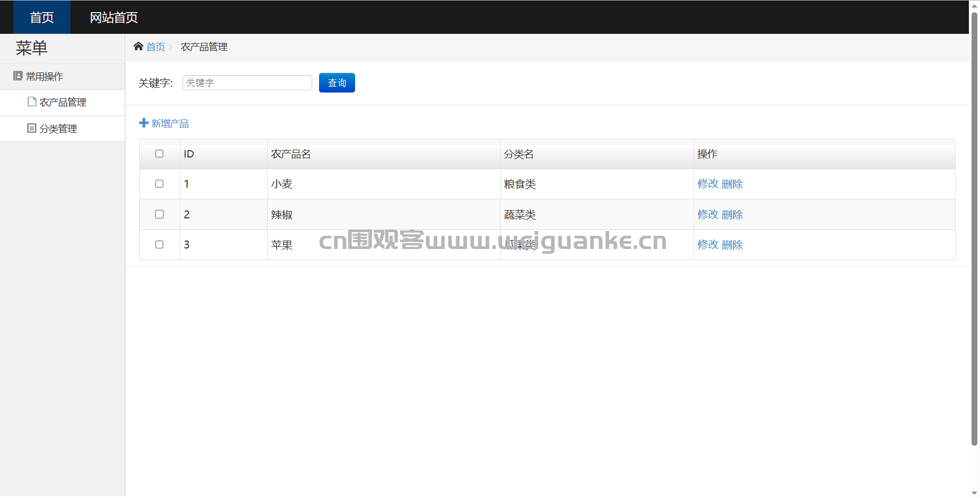Click 修改 for 辣椒 row
This screenshot has height=498, width=980.
click(x=708, y=215)
